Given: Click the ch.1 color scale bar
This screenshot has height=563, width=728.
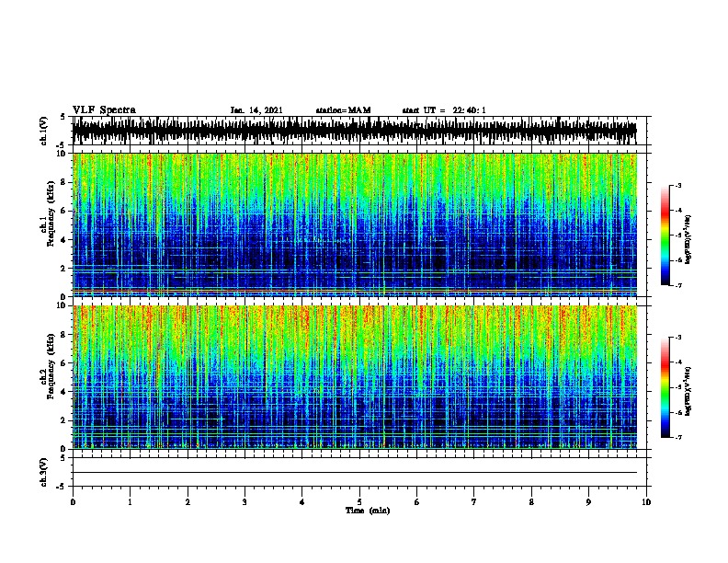Looking at the screenshot, I should click(665, 236).
